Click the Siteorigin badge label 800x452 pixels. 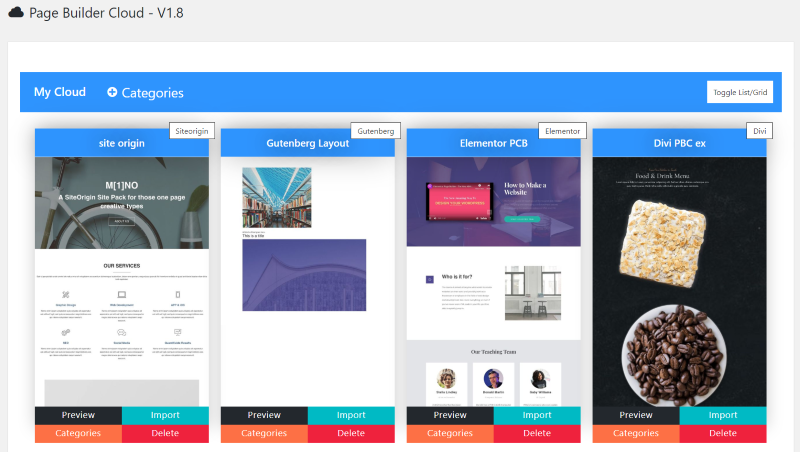pos(192,131)
